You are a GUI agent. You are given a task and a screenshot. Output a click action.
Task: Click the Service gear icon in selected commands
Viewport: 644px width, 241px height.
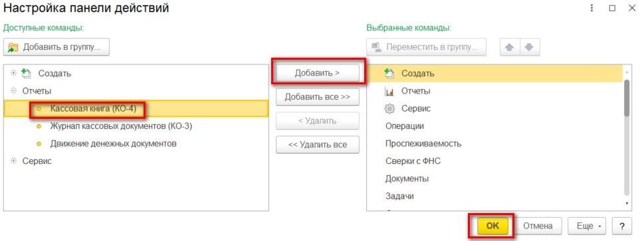point(389,109)
